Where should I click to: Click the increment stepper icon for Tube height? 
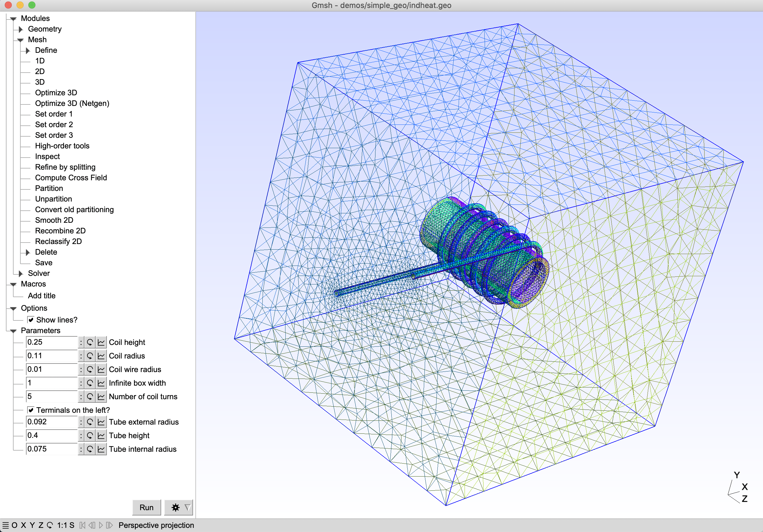[x=81, y=435]
